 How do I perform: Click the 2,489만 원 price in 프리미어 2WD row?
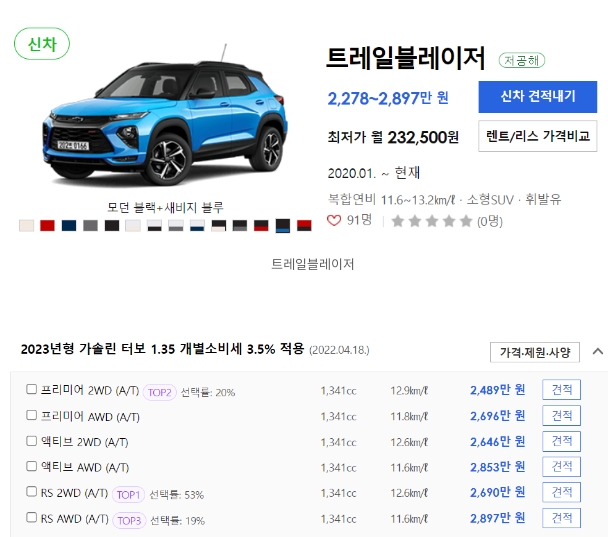tap(497, 390)
